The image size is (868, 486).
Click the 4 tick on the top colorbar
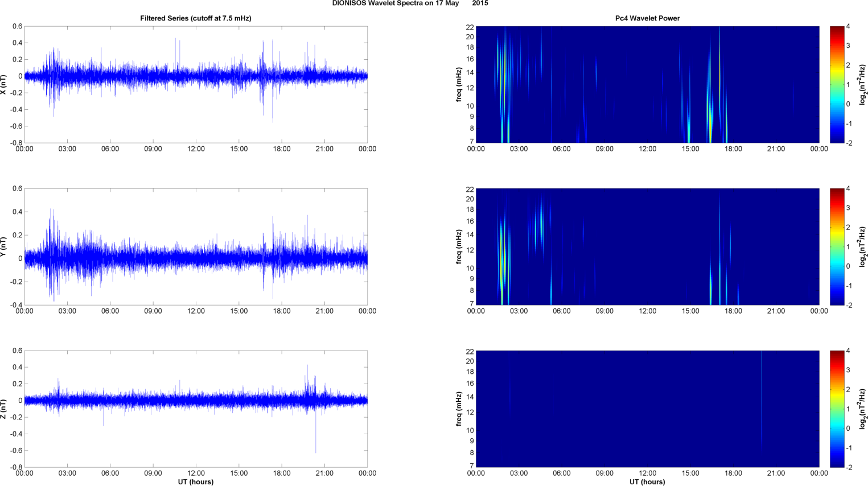point(848,27)
